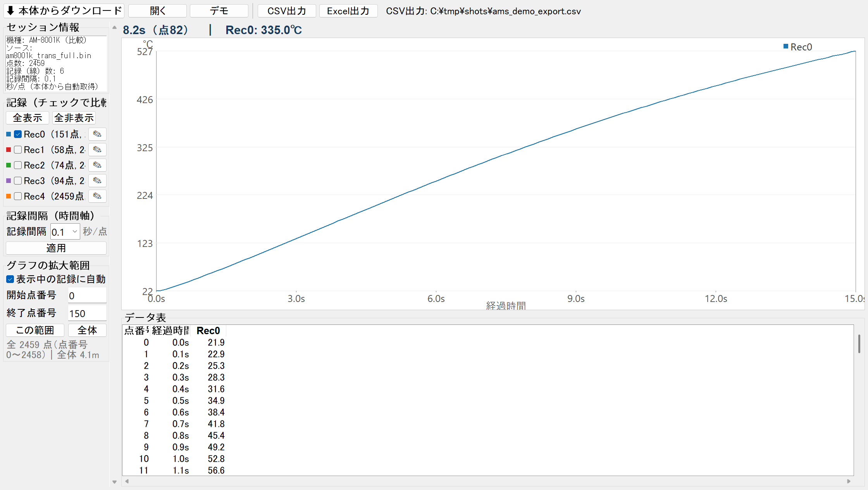The height and width of the screenshot is (490, 868).
Task: Click the この範囲 button
Action: [x=35, y=330]
